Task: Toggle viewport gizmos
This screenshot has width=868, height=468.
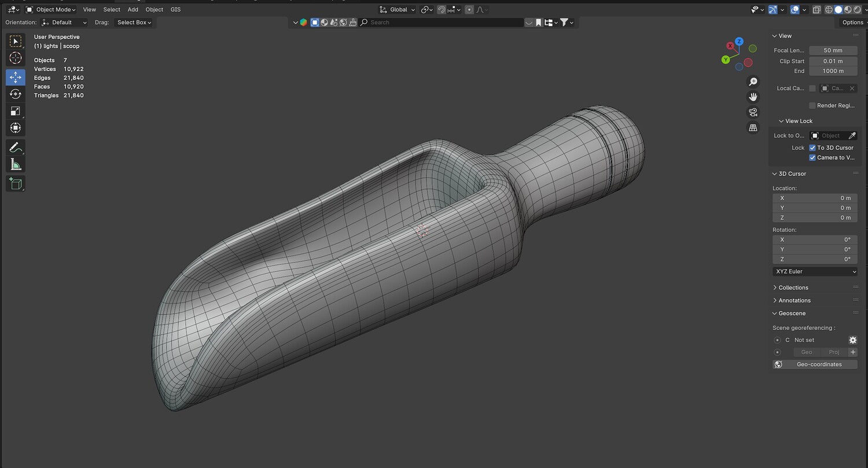Action: click(773, 9)
